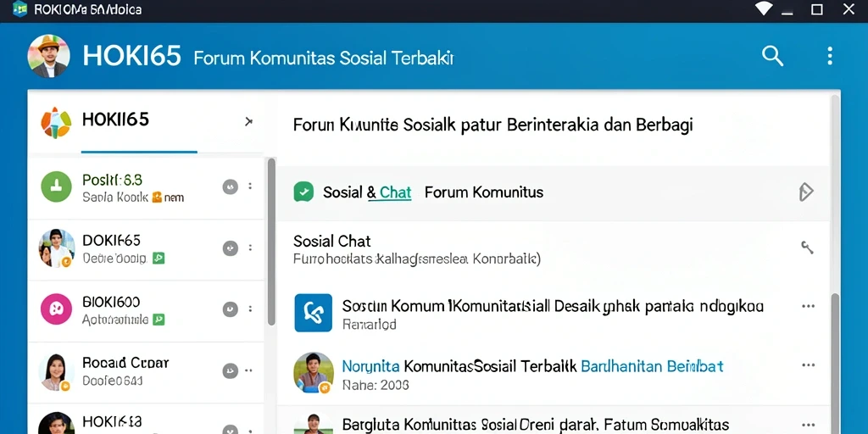
Task: Click the colorful HOKI165 sidebar logo
Action: point(57,122)
